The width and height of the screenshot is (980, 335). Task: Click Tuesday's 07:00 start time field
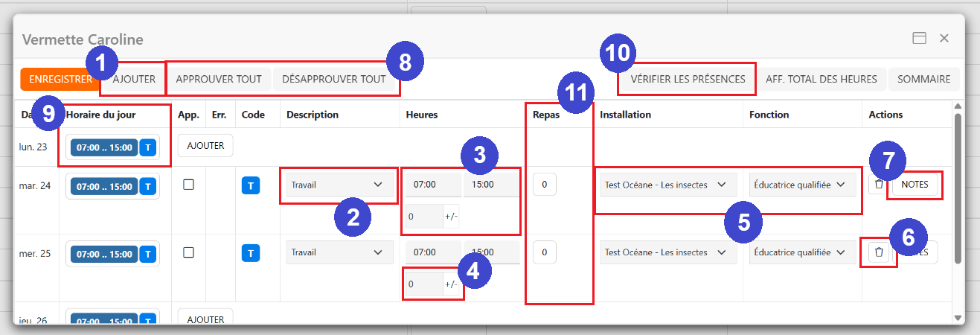432,185
